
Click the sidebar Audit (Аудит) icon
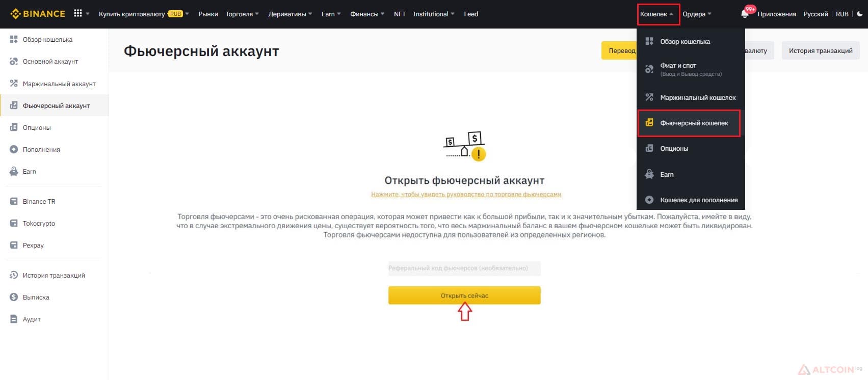point(14,319)
